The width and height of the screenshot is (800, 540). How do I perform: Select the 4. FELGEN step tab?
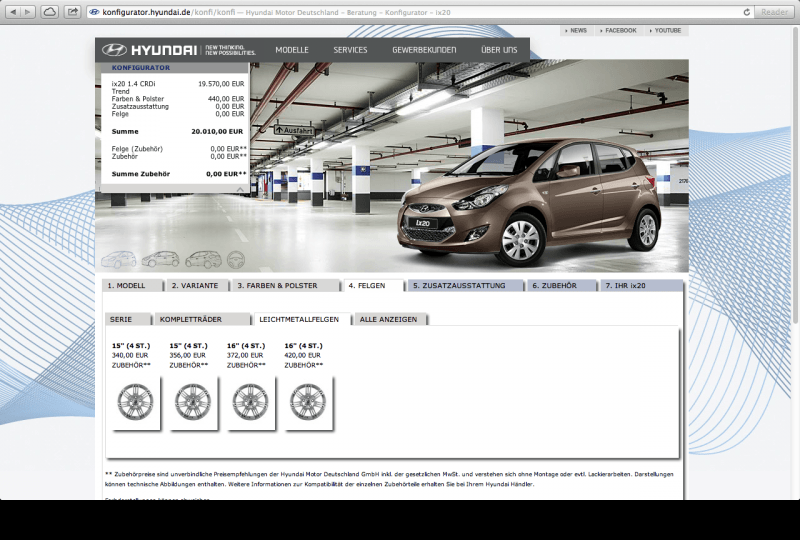[374, 285]
